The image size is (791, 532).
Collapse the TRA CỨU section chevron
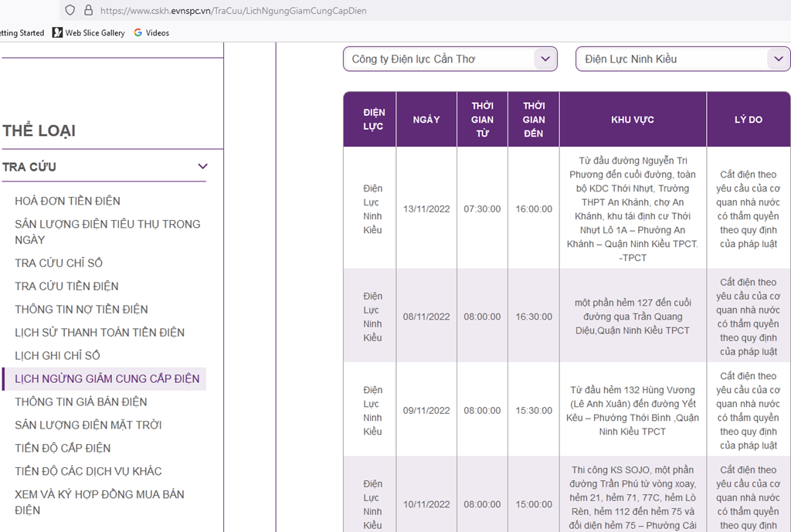point(202,167)
